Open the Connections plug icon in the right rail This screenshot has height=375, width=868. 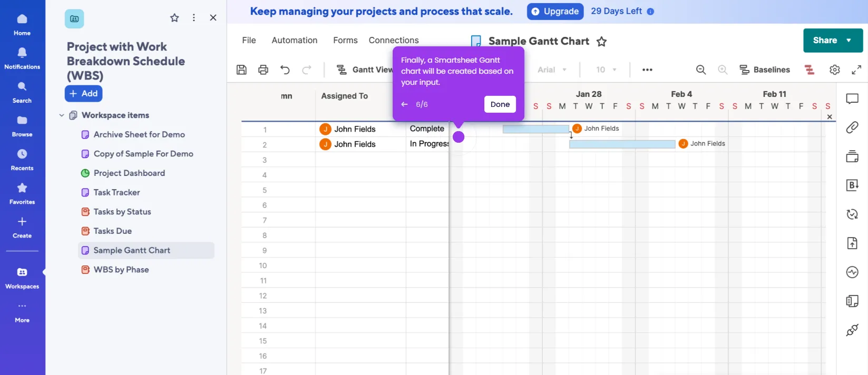(x=852, y=330)
